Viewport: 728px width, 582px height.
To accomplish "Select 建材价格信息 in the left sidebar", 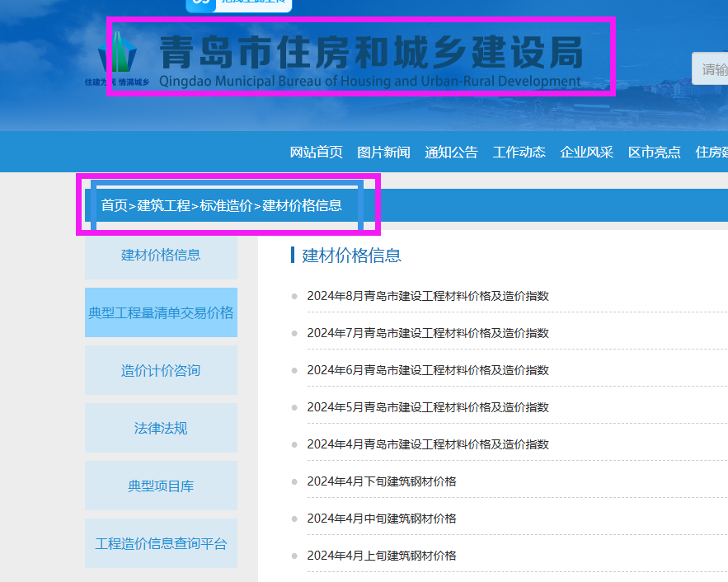I will 161,255.
